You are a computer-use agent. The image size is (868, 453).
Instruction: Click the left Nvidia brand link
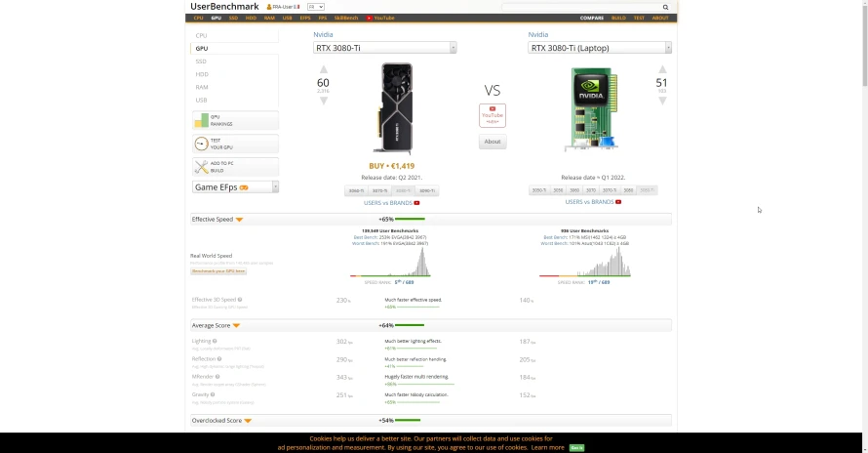(x=323, y=34)
